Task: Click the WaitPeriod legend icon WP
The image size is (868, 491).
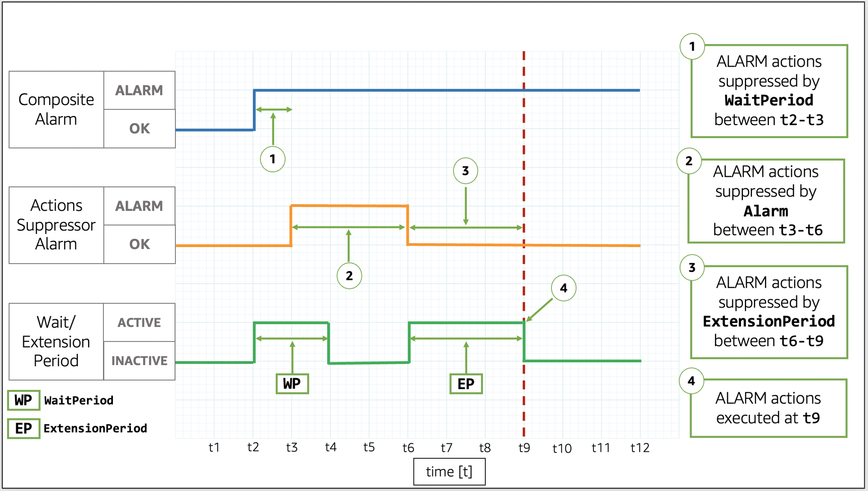Action: (x=24, y=406)
